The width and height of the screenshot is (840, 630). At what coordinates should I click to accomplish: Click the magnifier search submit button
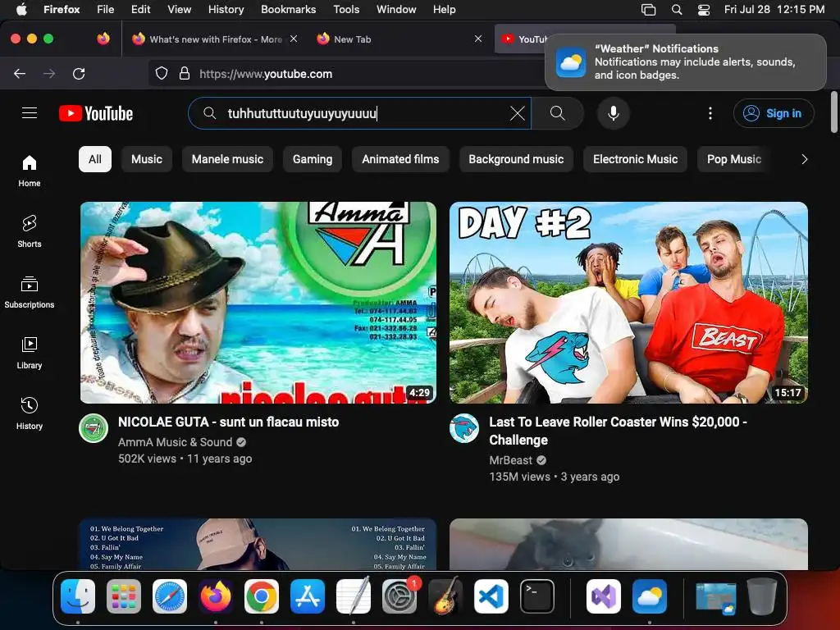click(x=558, y=113)
